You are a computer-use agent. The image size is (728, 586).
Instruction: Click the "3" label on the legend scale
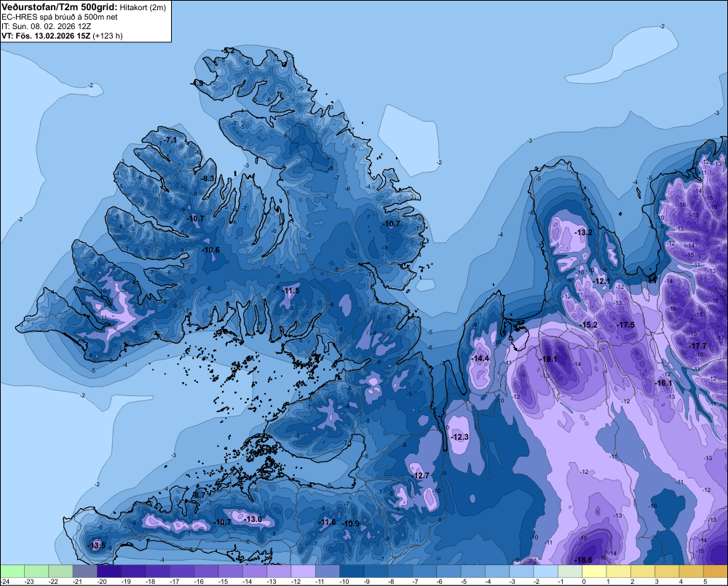click(657, 582)
